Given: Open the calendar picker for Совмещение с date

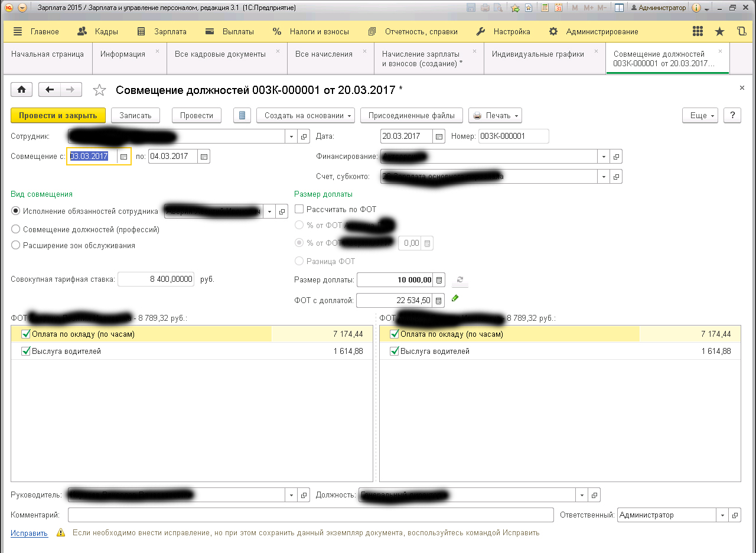Looking at the screenshot, I should [123, 157].
